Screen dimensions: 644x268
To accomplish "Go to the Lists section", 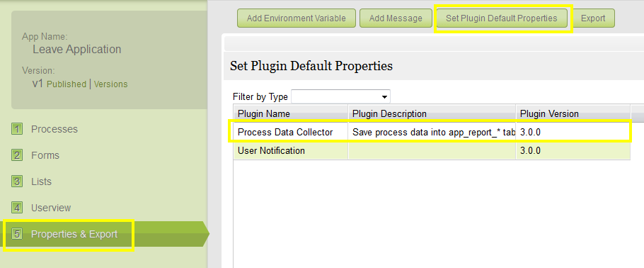I will point(41,182).
